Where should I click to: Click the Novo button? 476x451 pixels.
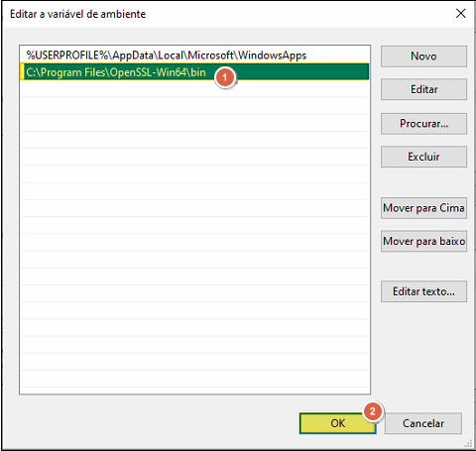point(423,56)
